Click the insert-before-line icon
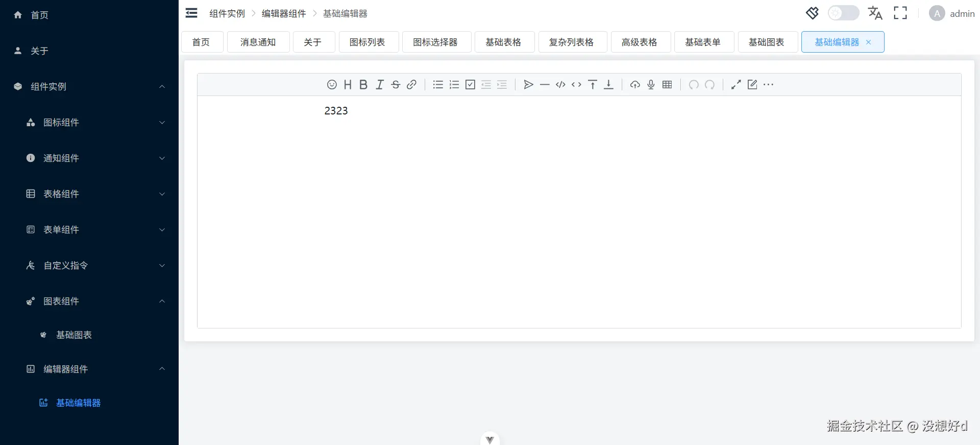 (x=593, y=85)
